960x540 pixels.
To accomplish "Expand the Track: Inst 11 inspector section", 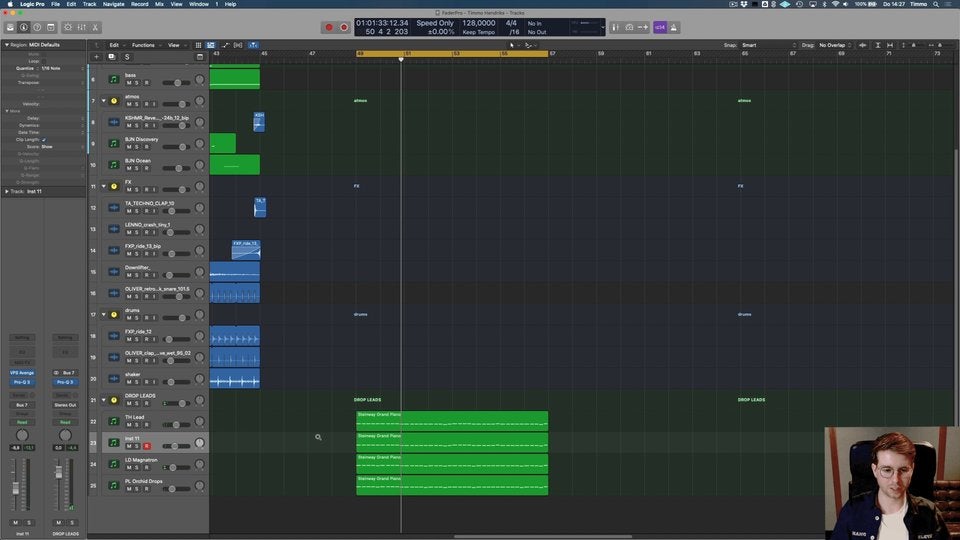I will click(x=7, y=191).
